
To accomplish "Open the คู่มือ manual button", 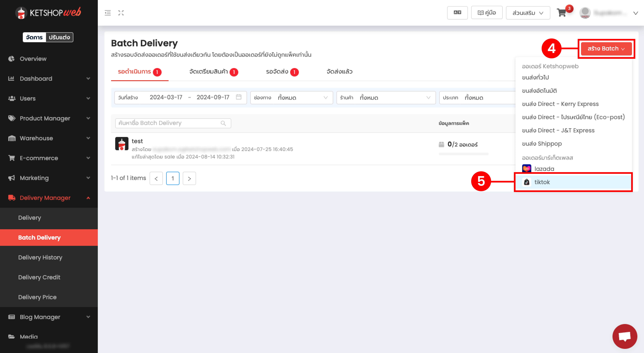I will tap(487, 13).
